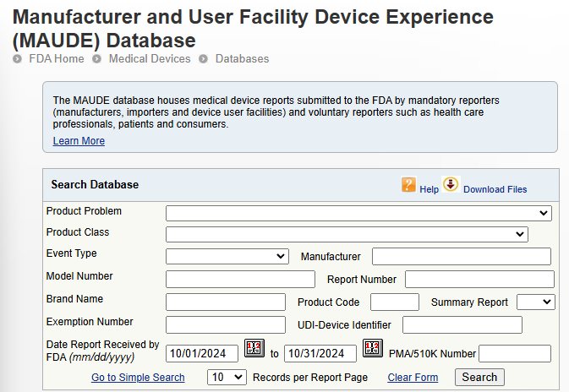Viewport: 569px width, 392px height.
Task: Click the PMA/510K Number field
Action: (514, 354)
